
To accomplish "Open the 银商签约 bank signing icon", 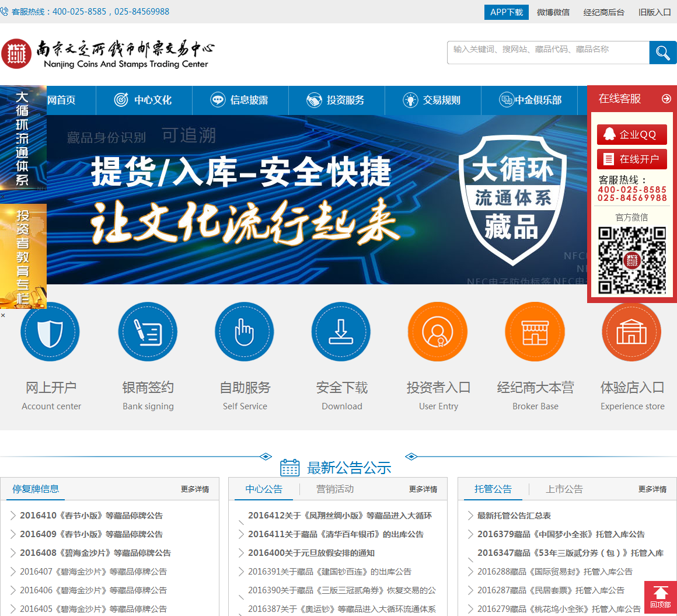I will (x=148, y=332).
